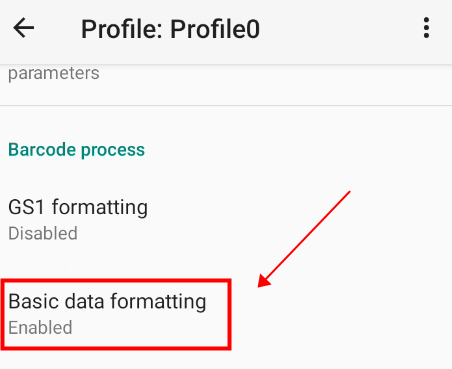
Task: Return to the previous screen from Profile0
Action: point(24,28)
